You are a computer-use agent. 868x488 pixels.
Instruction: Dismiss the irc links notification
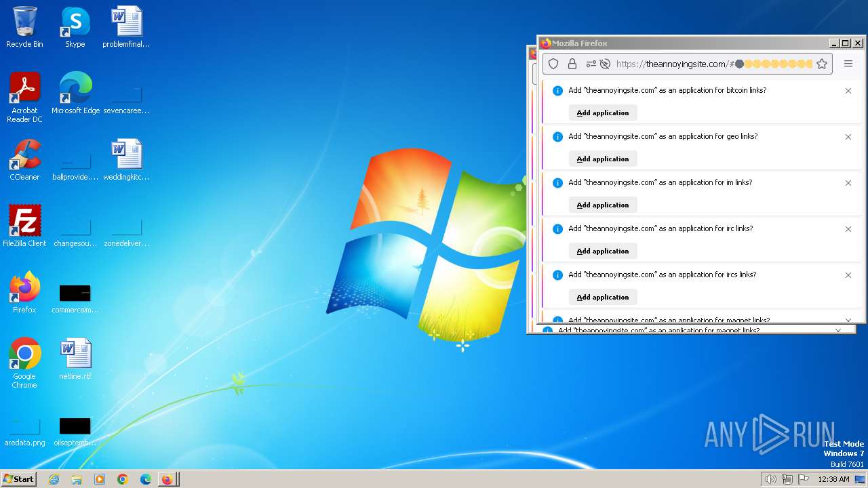(x=848, y=229)
